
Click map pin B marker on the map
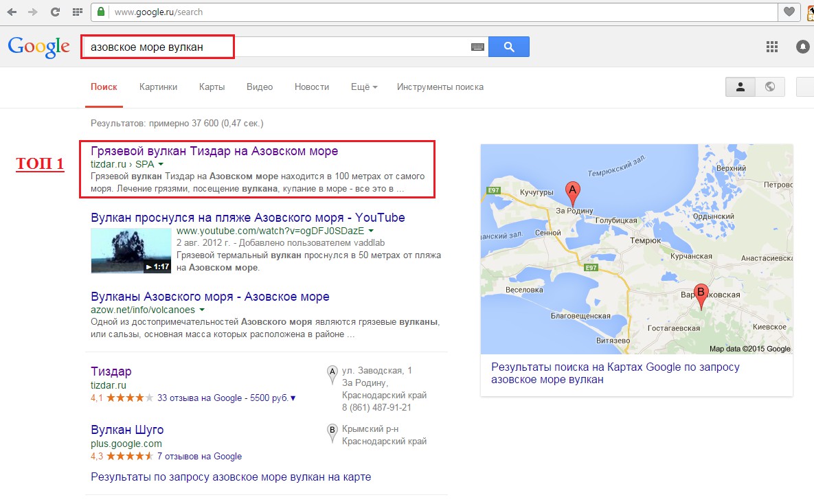coord(701,297)
